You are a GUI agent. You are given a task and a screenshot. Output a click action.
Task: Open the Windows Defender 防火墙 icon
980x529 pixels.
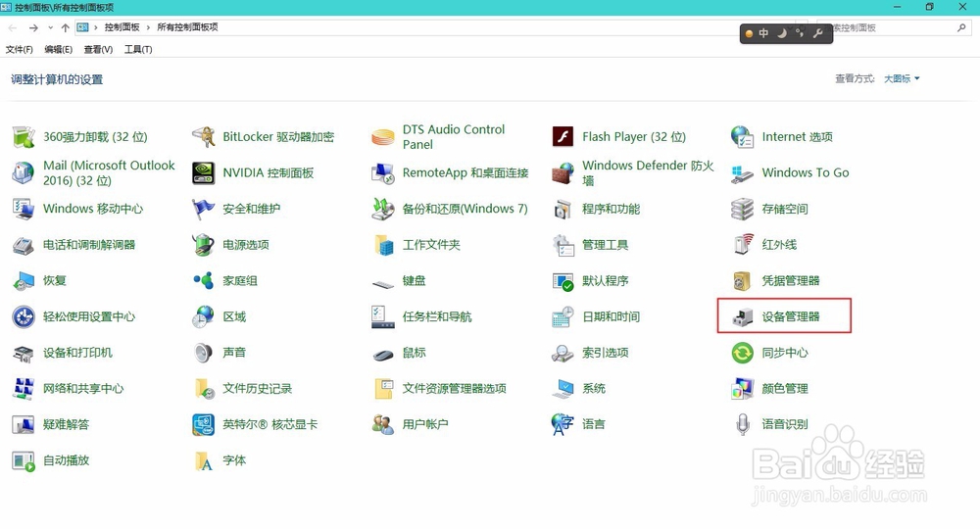(563, 173)
